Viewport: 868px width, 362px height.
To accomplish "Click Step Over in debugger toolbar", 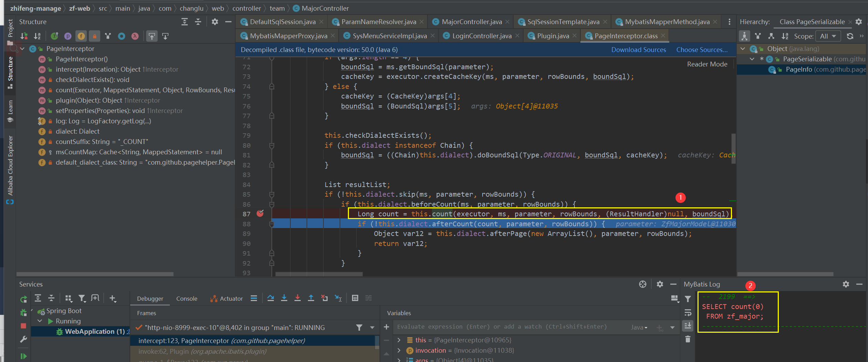I will pyautogui.click(x=271, y=298).
